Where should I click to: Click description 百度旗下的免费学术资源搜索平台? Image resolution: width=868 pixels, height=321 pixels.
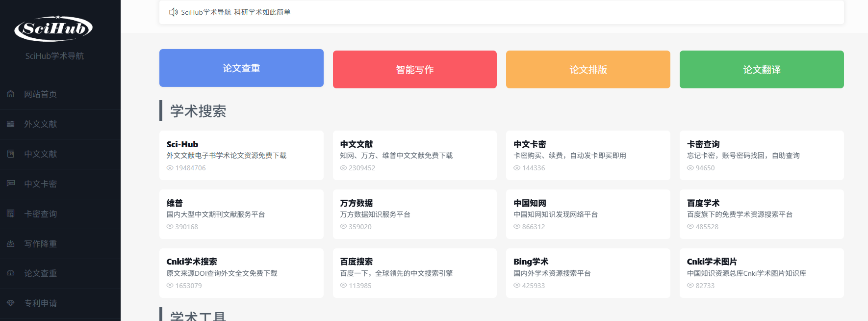tap(740, 214)
